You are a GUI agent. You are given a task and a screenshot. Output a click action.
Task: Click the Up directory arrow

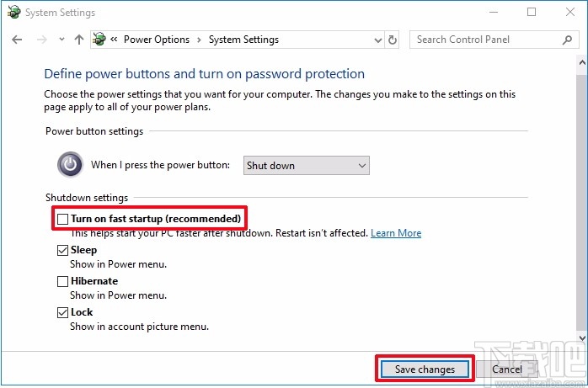[x=79, y=40]
